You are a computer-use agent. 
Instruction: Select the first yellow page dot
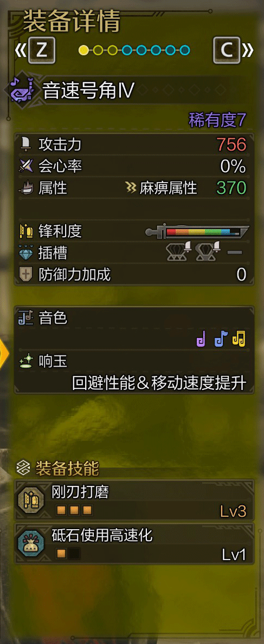pyautogui.click(x=83, y=50)
